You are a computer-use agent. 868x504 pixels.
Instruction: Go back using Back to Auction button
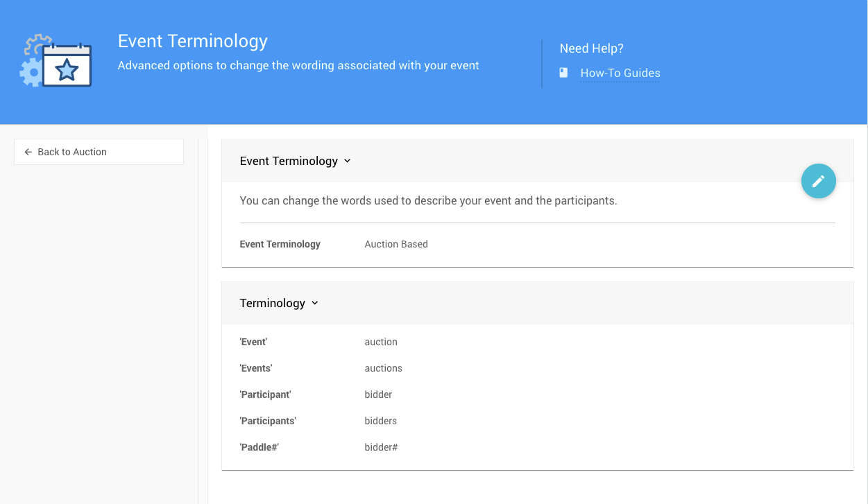coord(99,152)
